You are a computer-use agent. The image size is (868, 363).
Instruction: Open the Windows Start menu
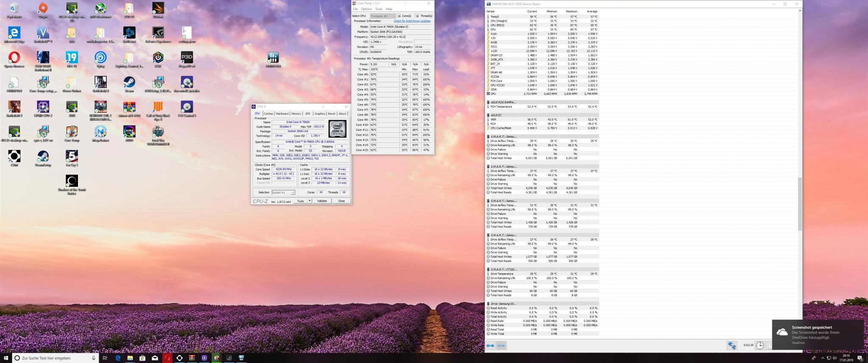(x=6, y=358)
